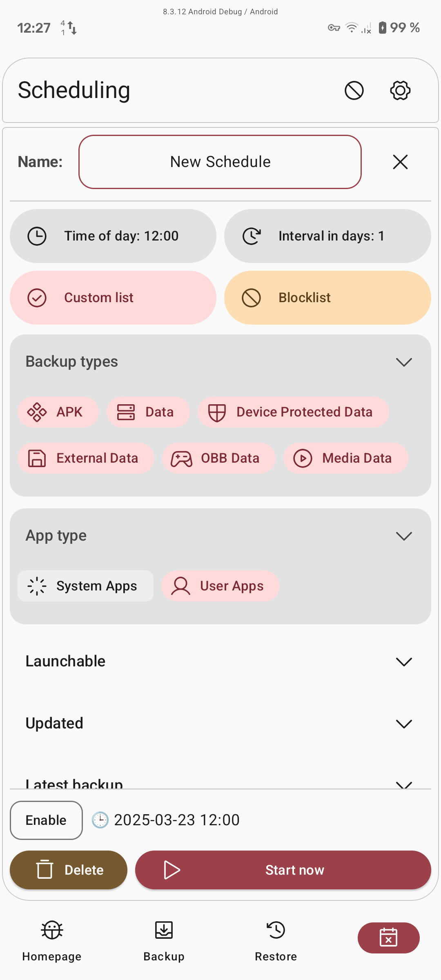The height and width of the screenshot is (980, 441).
Task: Expand the Launchable section
Action: point(403,661)
